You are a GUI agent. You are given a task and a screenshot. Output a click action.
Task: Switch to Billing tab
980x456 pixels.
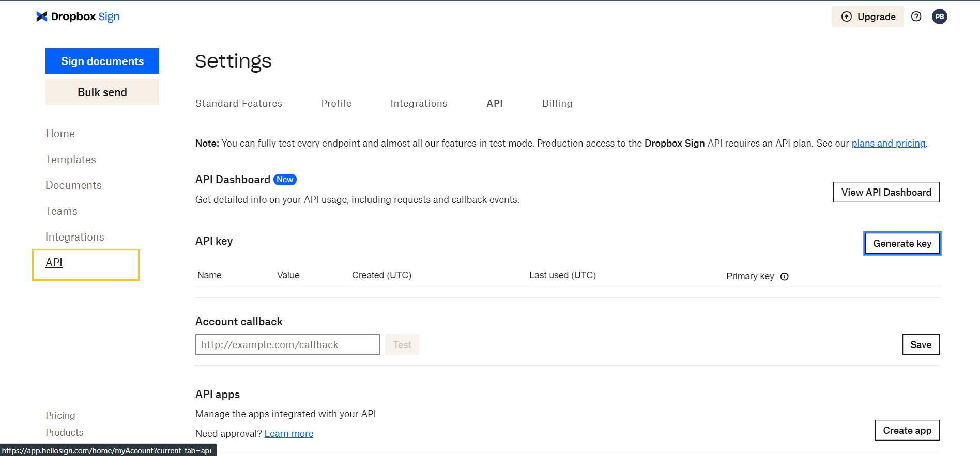pos(557,103)
